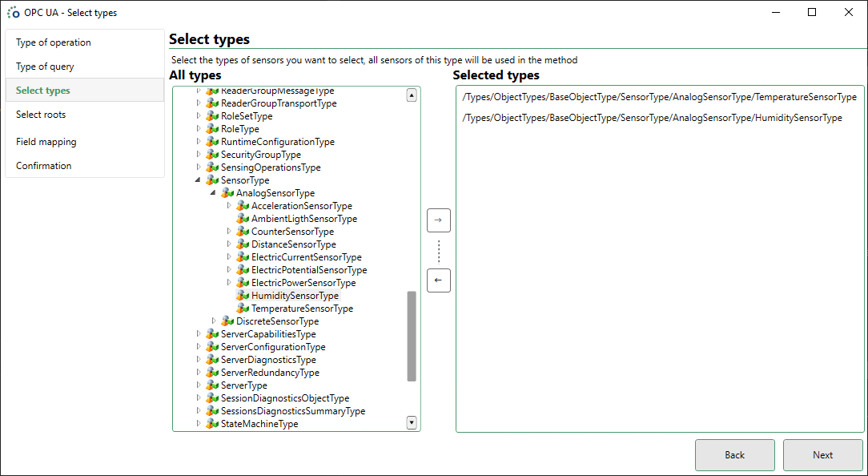This screenshot has width=868, height=476.
Task: Click the ServerDiagnosticsType icon
Action: pos(211,359)
